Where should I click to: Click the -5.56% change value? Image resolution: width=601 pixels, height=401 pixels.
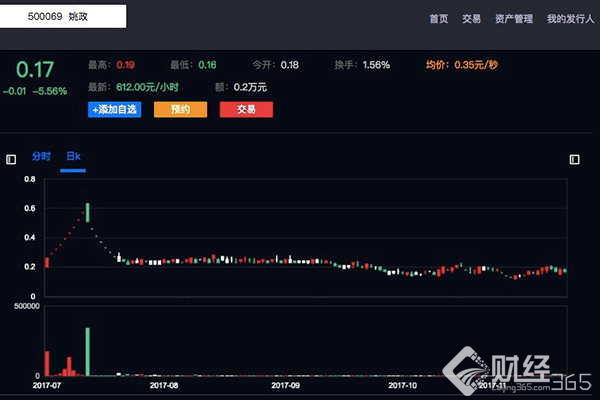50,91
